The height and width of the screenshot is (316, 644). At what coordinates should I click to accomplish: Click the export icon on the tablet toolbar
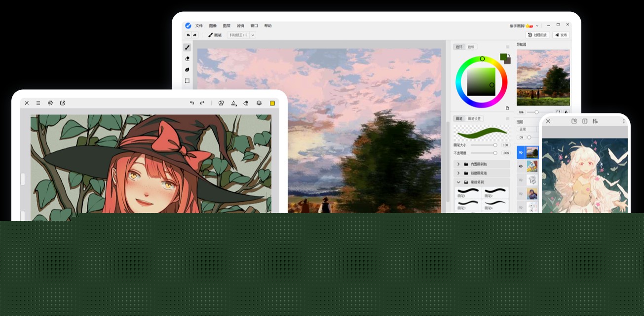coord(62,103)
